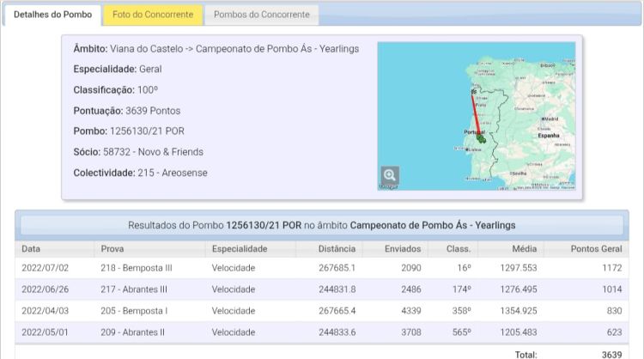Image resolution: width=644 pixels, height=359 pixels.
Task: Open the Foto do Concorrente tab
Action: (153, 15)
